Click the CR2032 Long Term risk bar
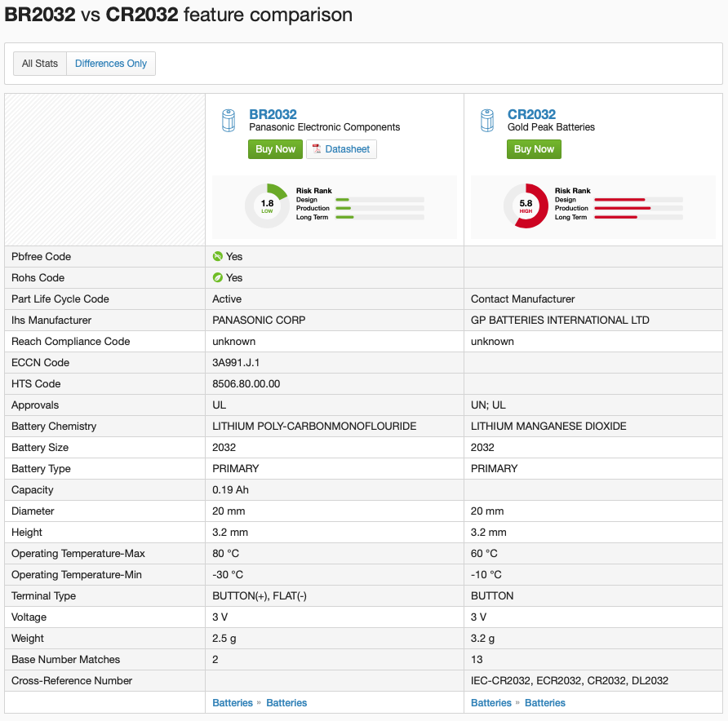Image resolution: width=728 pixels, height=721 pixels. click(x=638, y=217)
